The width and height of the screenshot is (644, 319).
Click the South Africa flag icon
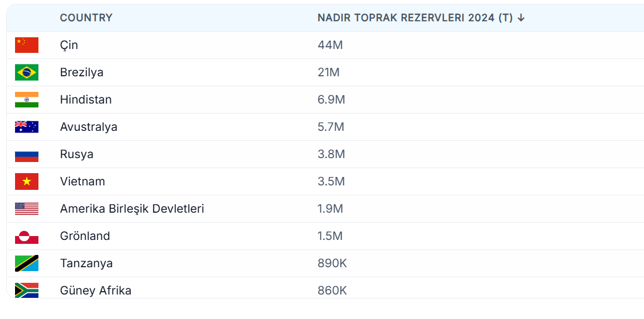coord(27,290)
